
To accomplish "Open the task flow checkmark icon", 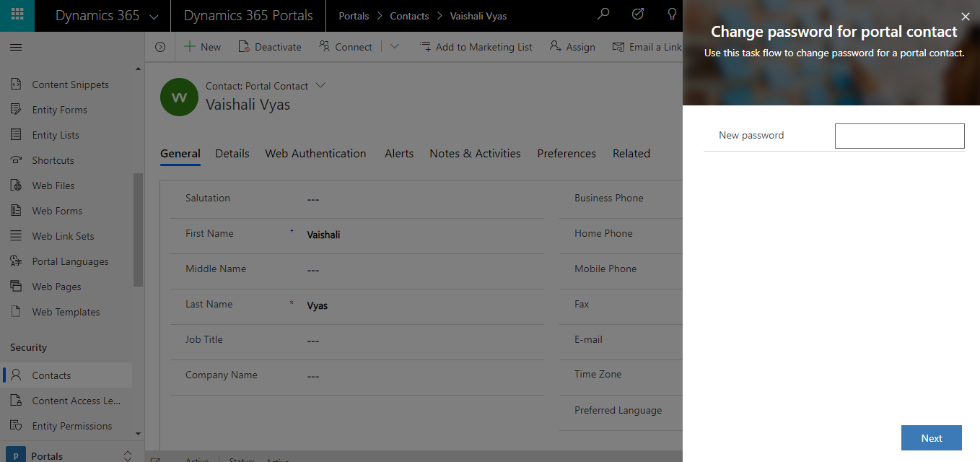I will pos(638,15).
